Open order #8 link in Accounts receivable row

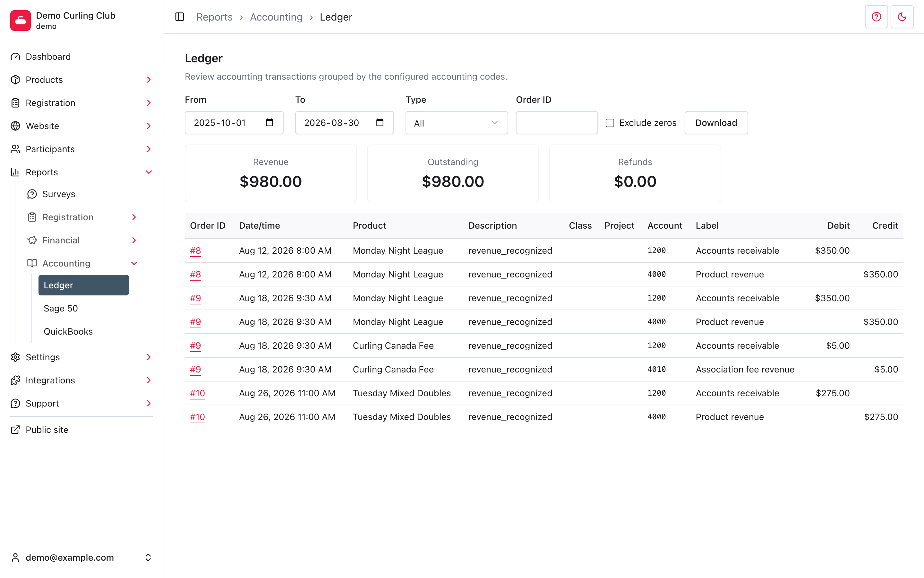(x=195, y=251)
